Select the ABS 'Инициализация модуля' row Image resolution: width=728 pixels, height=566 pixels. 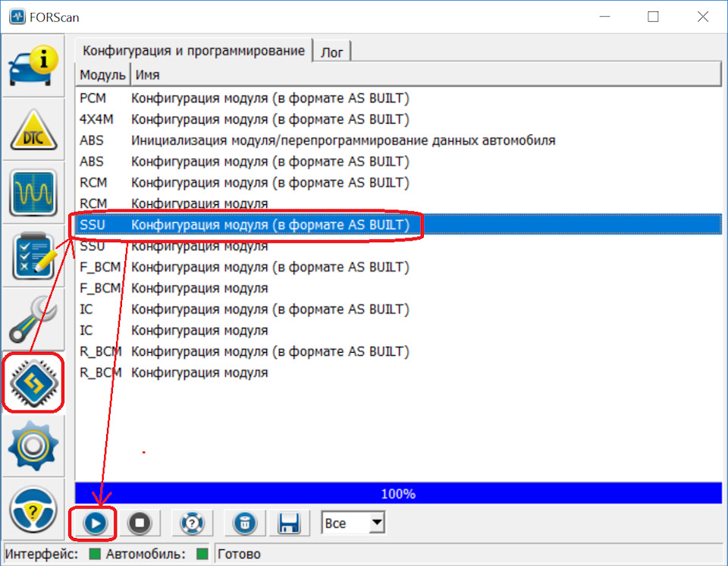click(398, 140)
